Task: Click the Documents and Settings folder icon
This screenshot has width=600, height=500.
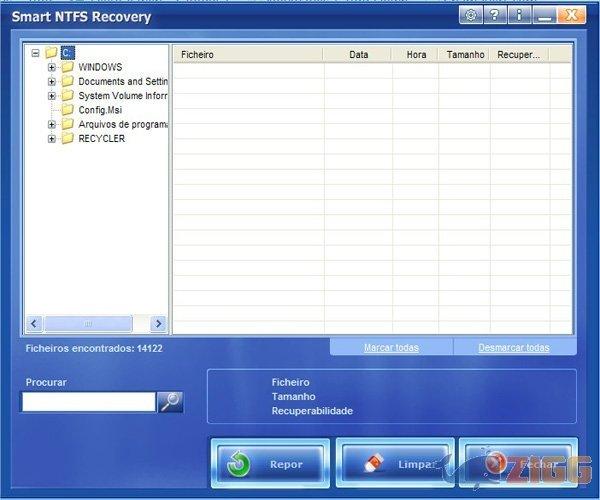Action: tap(67, 81)
